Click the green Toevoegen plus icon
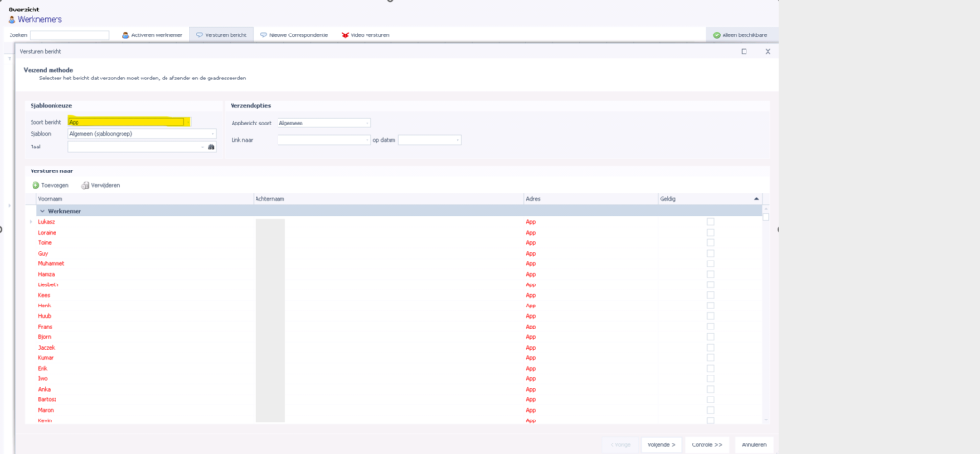The image size is (980, 454). click(x=35, y=185)
